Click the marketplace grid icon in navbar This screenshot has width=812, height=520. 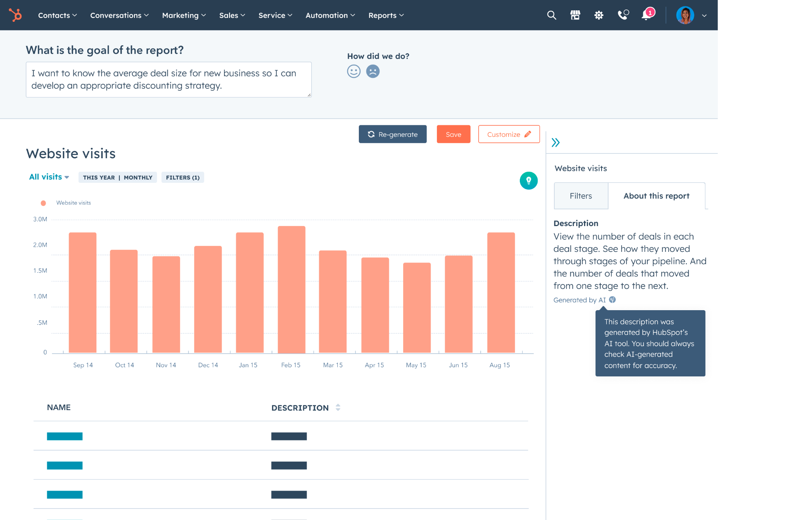click(x=574, y=15)
